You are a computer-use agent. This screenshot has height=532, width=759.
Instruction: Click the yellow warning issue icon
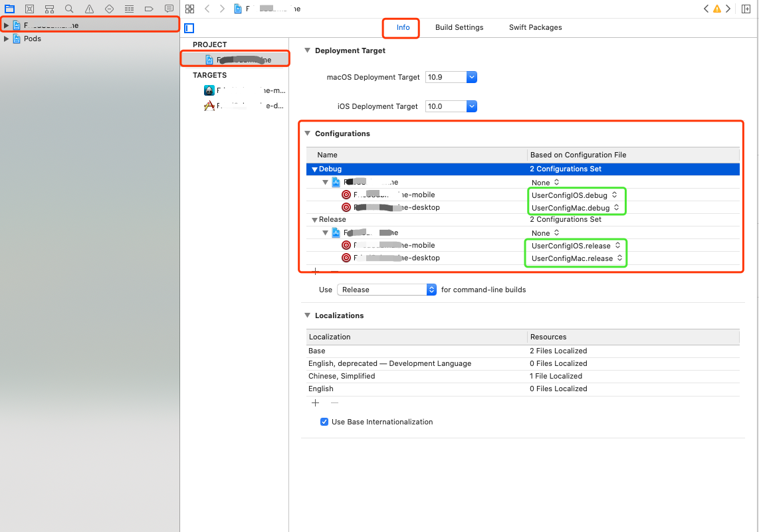pos(717,9)
